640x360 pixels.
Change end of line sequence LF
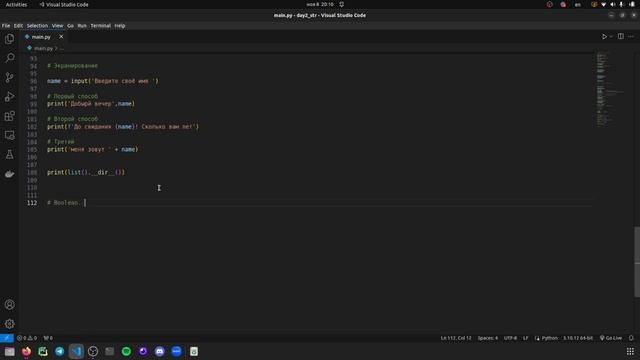click(526, 338)
